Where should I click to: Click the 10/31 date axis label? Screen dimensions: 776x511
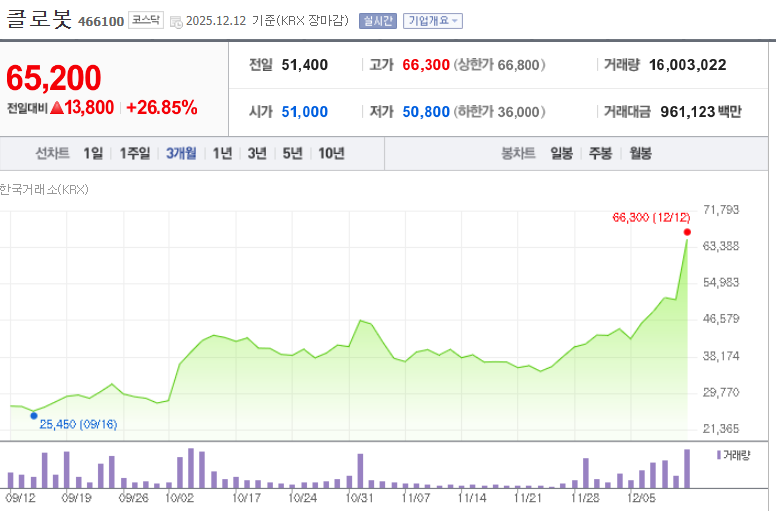[x=359, y=498]
